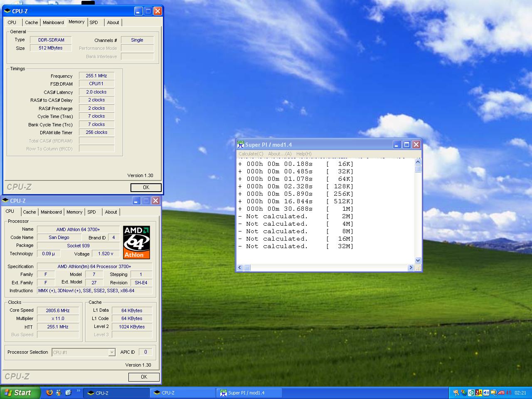Click the Super PI horizontal scrollbar right arrow
This screenshot has width=532, height=399.
tap(411, 268)
